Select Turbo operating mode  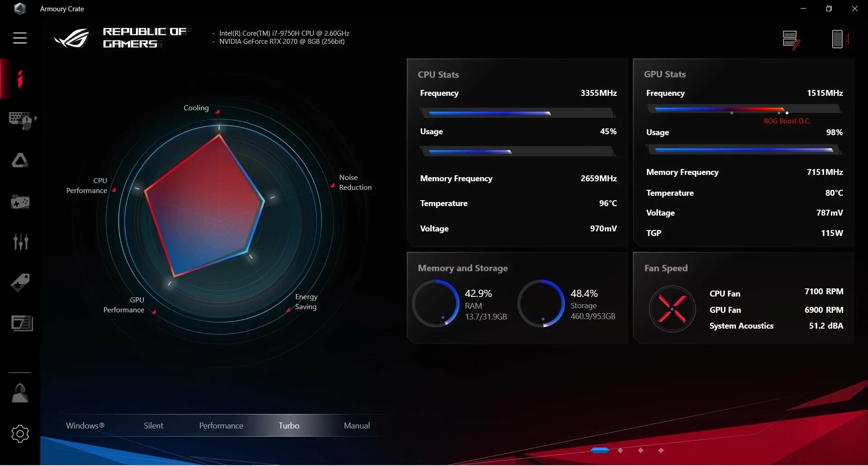point(289,426)
